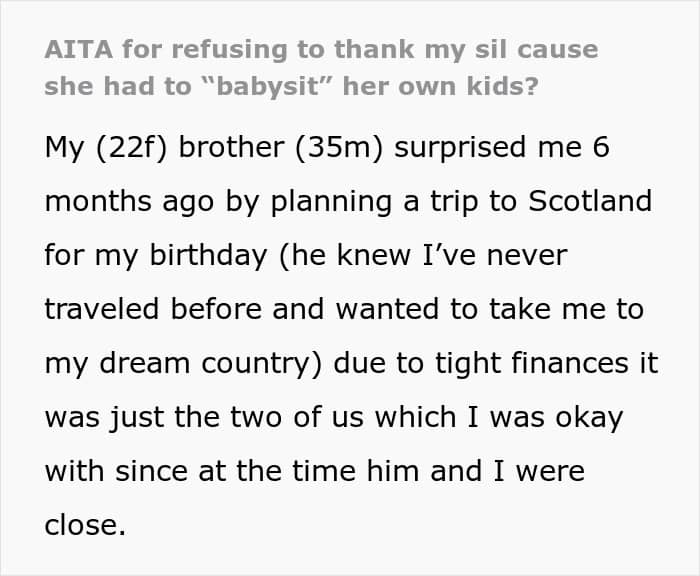The height and width of the screenshot is (576, 700).
Task: Click the final word "close."
Action: click(85, 525)
